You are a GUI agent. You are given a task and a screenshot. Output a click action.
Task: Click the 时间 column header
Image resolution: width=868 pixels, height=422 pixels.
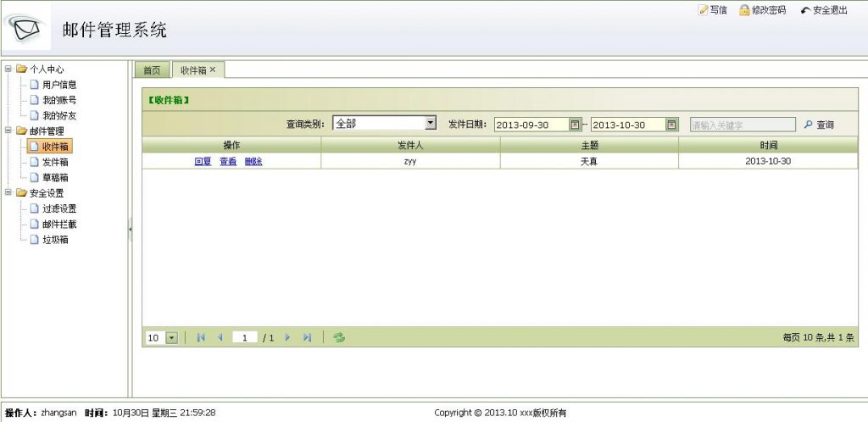(768, 145)
